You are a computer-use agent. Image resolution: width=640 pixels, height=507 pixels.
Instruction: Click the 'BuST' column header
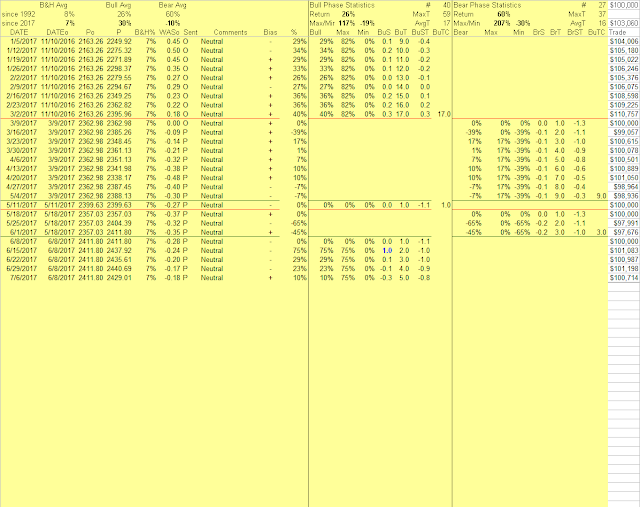[420, 32]
